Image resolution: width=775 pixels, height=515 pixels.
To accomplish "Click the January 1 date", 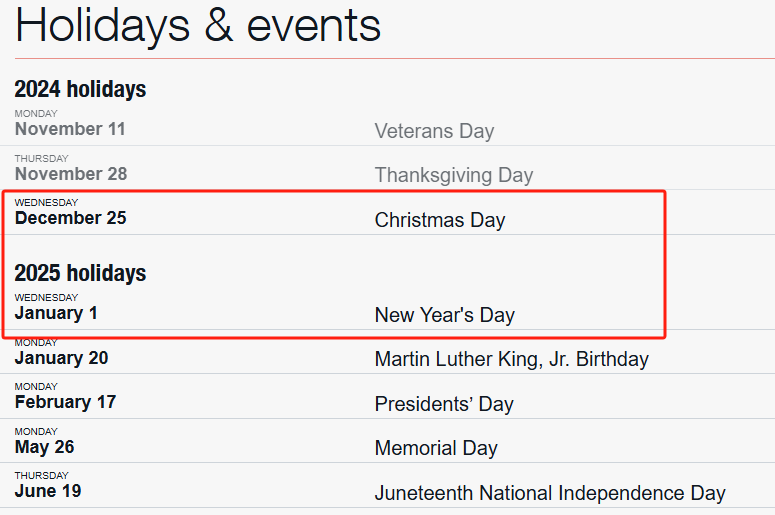I will [56, 313].
